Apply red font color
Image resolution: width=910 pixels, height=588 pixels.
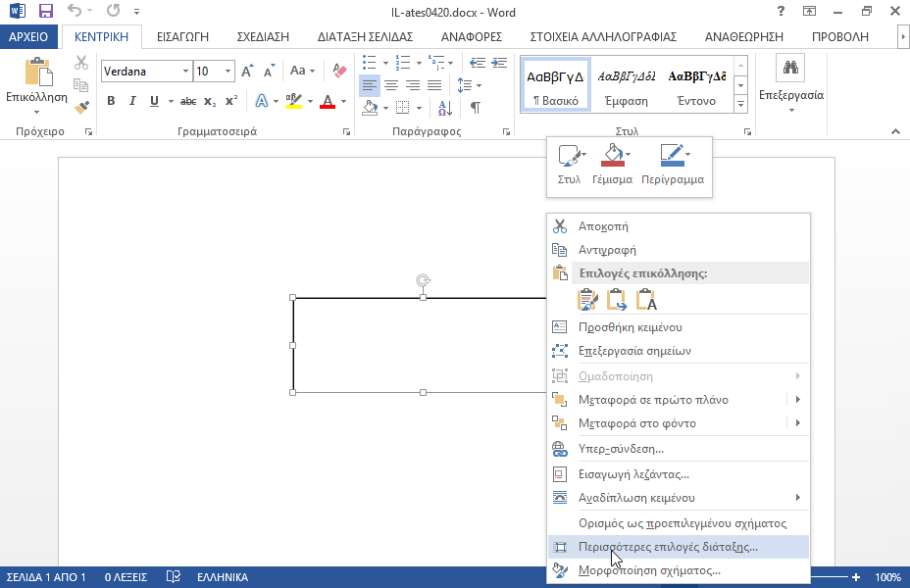pyautogui.click(x=328, y=102)
